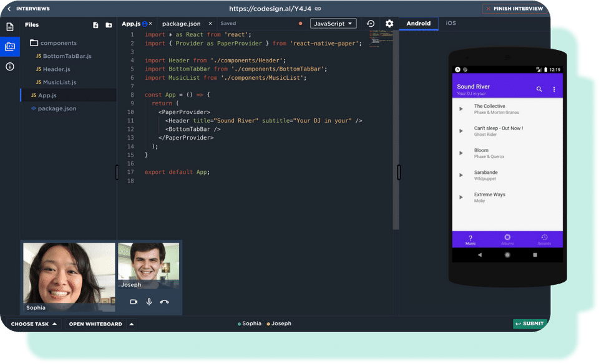
Task: Submit the solution
Action: click(x=530, y=323)
